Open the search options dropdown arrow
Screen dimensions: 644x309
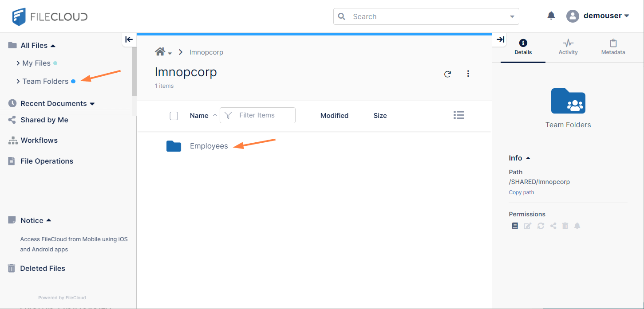pyautogui.click(x=512, y=17)
